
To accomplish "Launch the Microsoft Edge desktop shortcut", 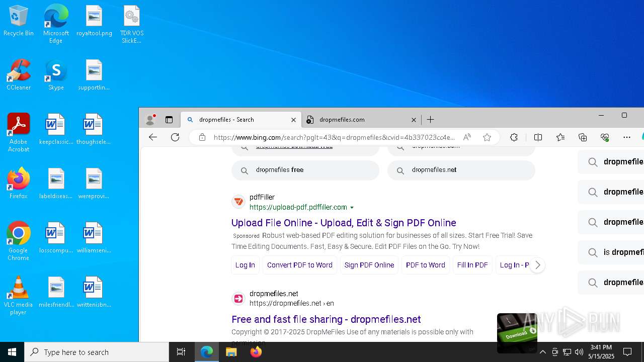I will tap(56, 24).
